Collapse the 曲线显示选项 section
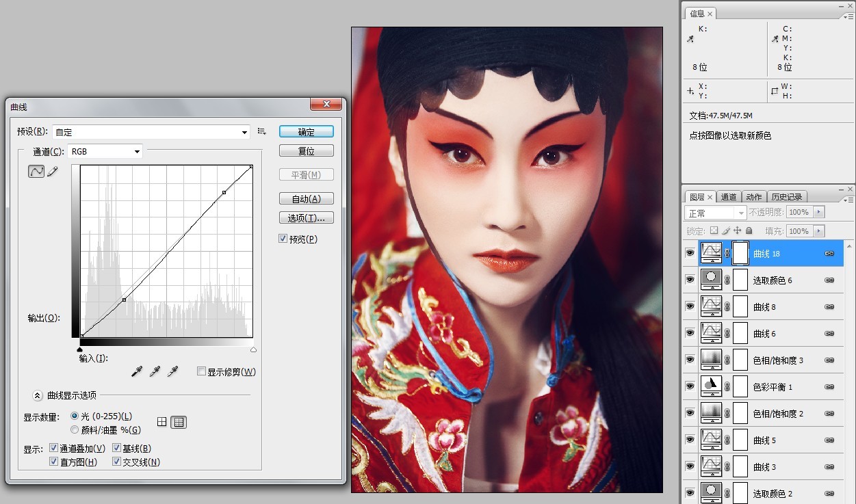856x504 pixels. (x=38, y=395)
